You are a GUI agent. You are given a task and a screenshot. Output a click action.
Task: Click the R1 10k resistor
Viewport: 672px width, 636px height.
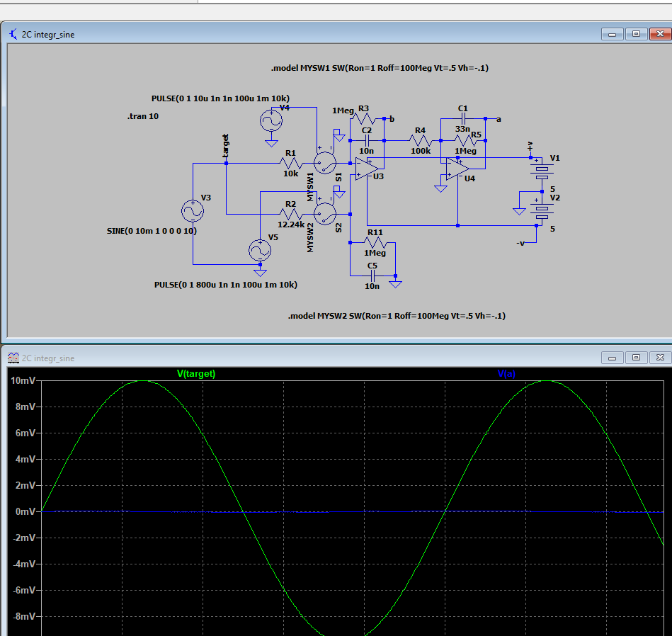[x=290, y=163]
